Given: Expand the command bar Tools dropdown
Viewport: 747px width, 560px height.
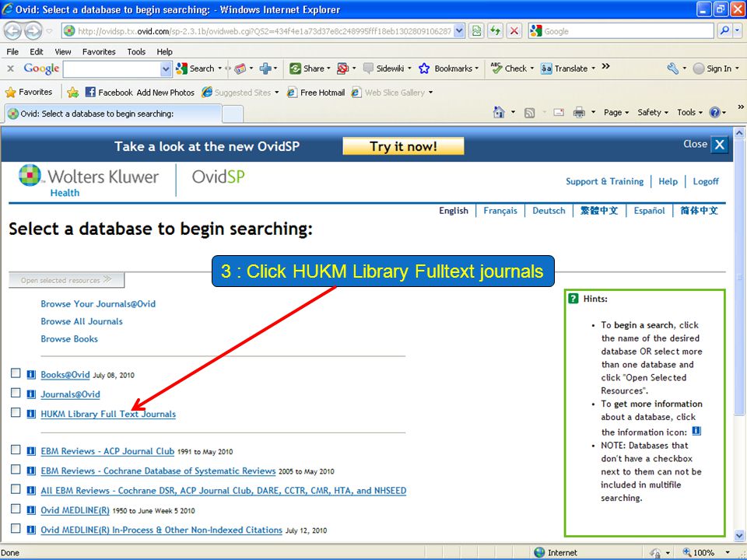Looking at the screenshot, I should [690, 112].
